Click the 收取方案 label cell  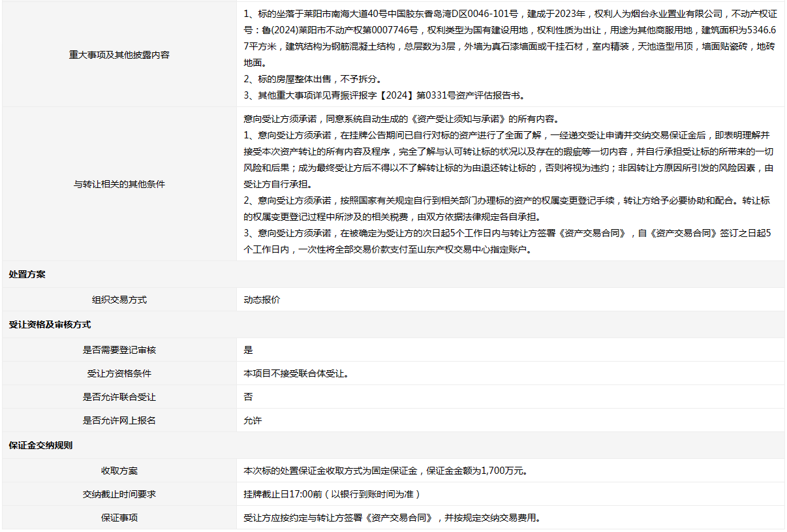(119, 471)
